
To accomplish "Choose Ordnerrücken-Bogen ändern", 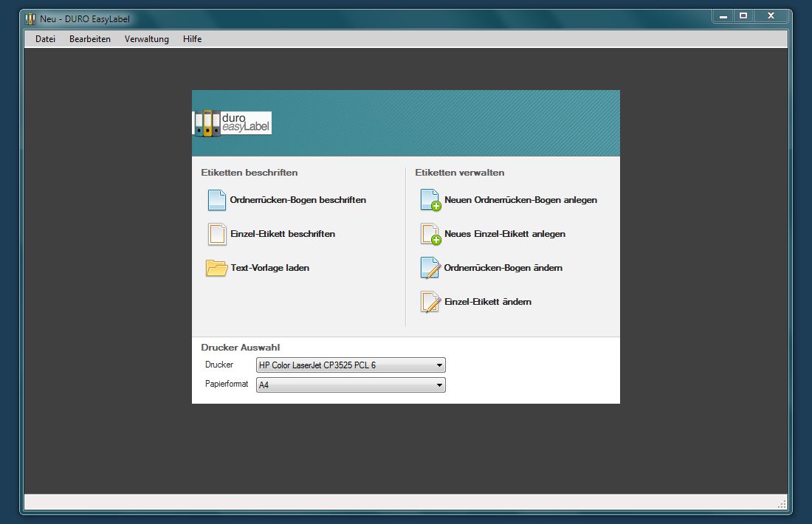I will (503, 268).
